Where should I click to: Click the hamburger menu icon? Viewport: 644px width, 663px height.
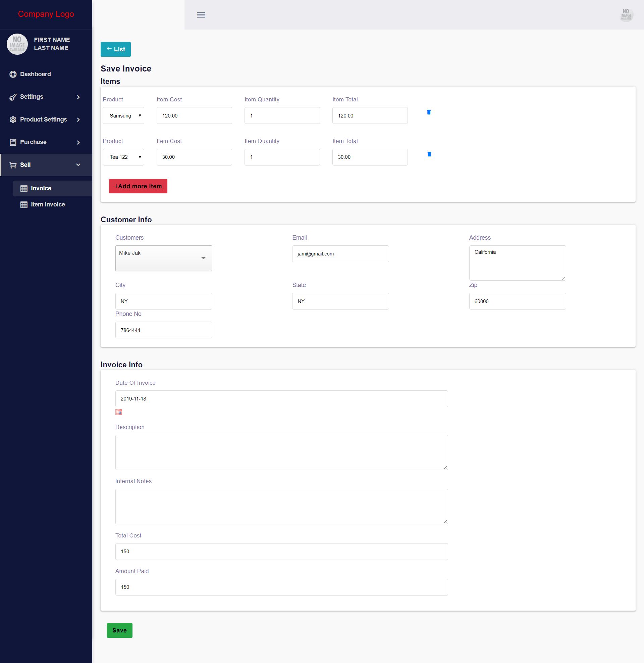201,15
